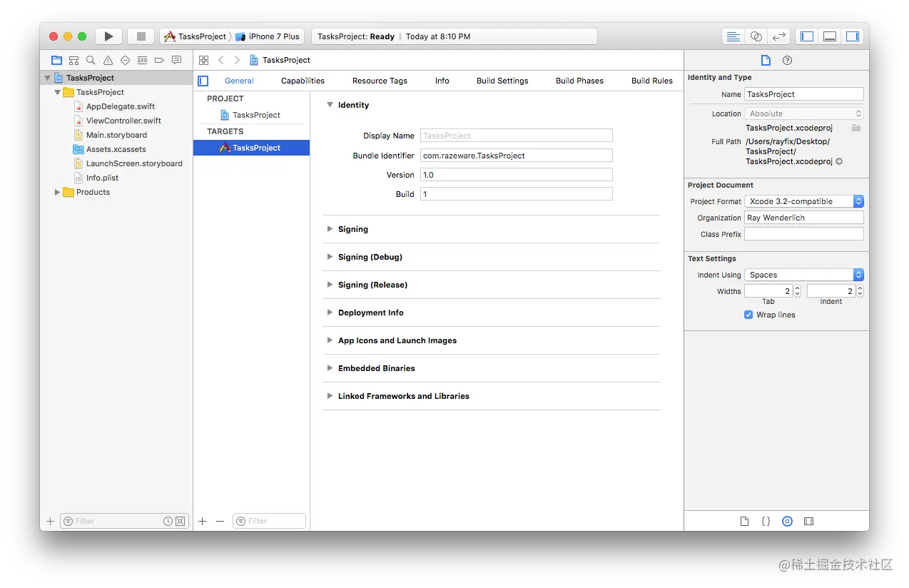Image resolution: width=909 pixels, height=588 pixels.
Task: Remove the selected target
Action: [x=220, y=521]
